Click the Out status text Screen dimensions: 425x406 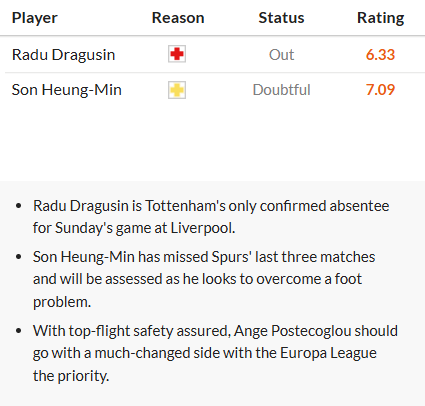[281, 55]
